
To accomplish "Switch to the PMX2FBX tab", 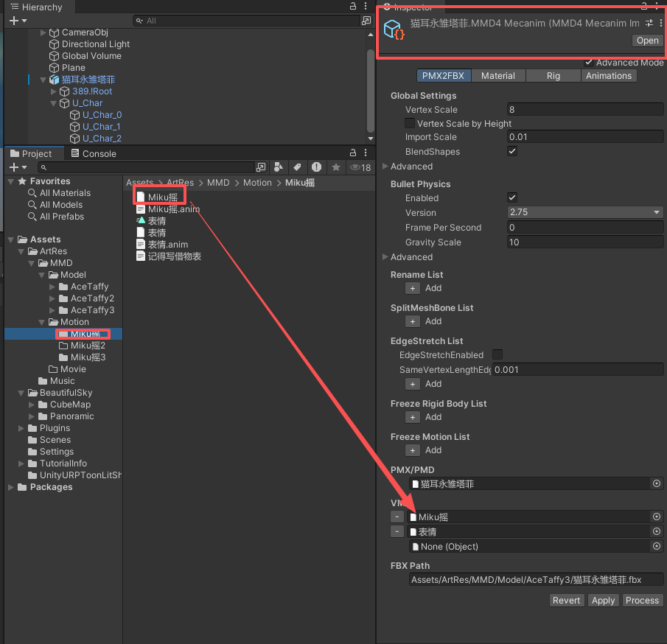I will pyautogui.click(x=443, y=76).
